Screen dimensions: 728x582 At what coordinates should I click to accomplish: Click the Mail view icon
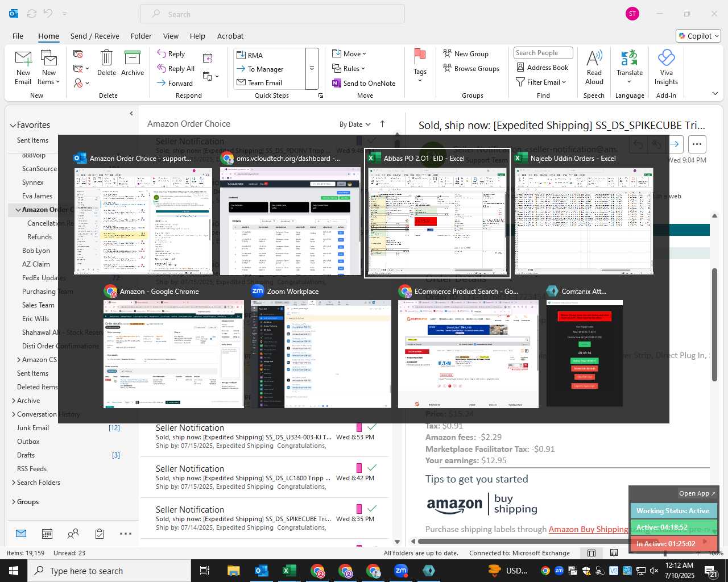(x=21, y=534)
